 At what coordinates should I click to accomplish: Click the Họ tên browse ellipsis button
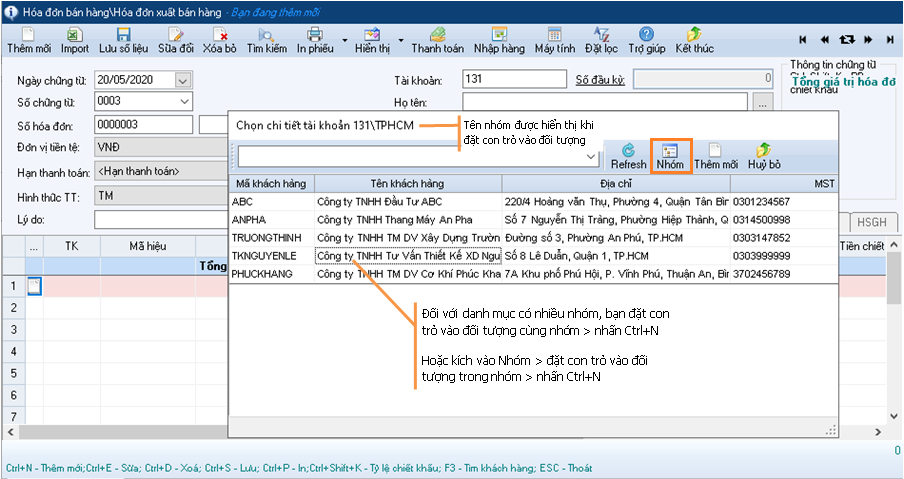coord(764,101)
